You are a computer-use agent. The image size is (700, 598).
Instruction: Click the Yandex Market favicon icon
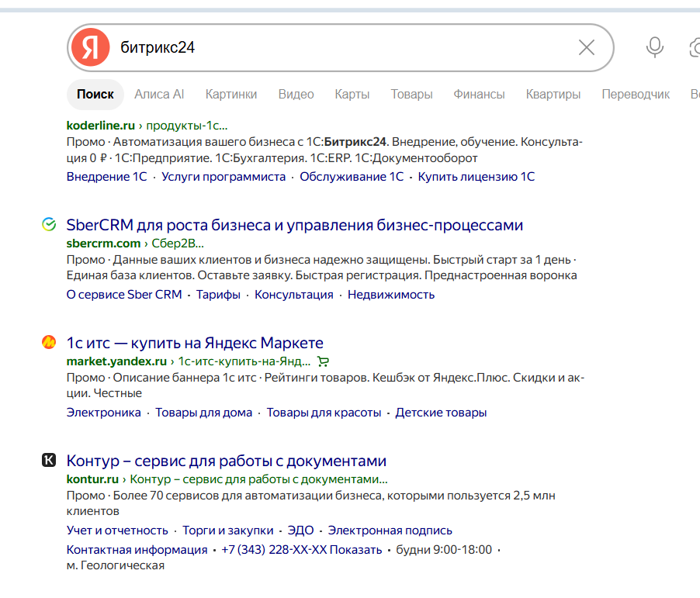(x=49, y=342)
